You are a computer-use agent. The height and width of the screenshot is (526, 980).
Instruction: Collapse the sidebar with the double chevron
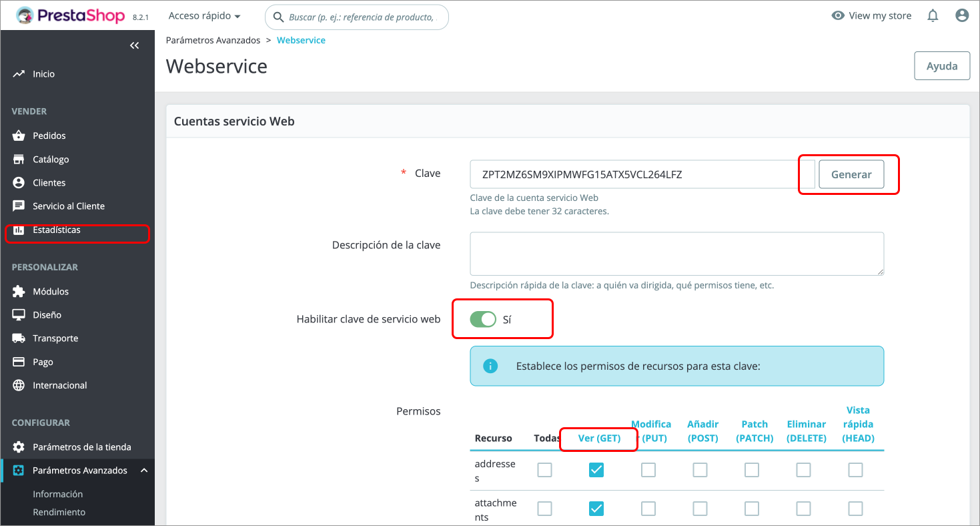[134, 45]
